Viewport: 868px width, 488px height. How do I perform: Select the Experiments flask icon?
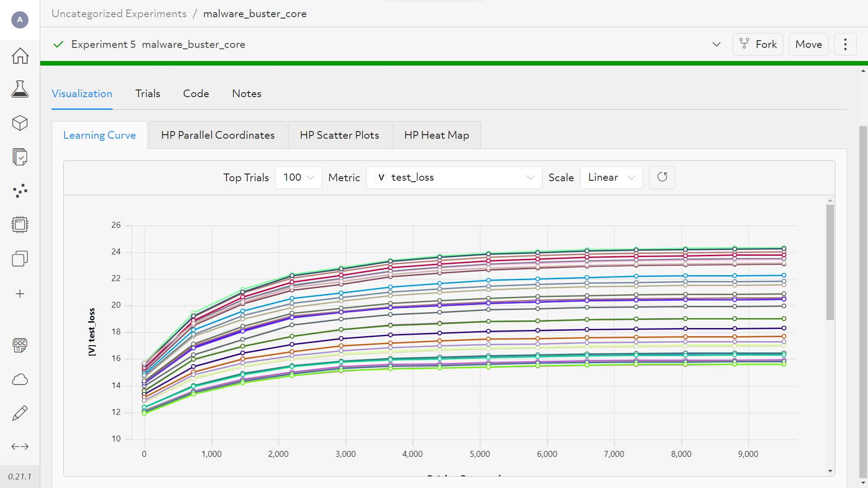(x=19, y=89)
